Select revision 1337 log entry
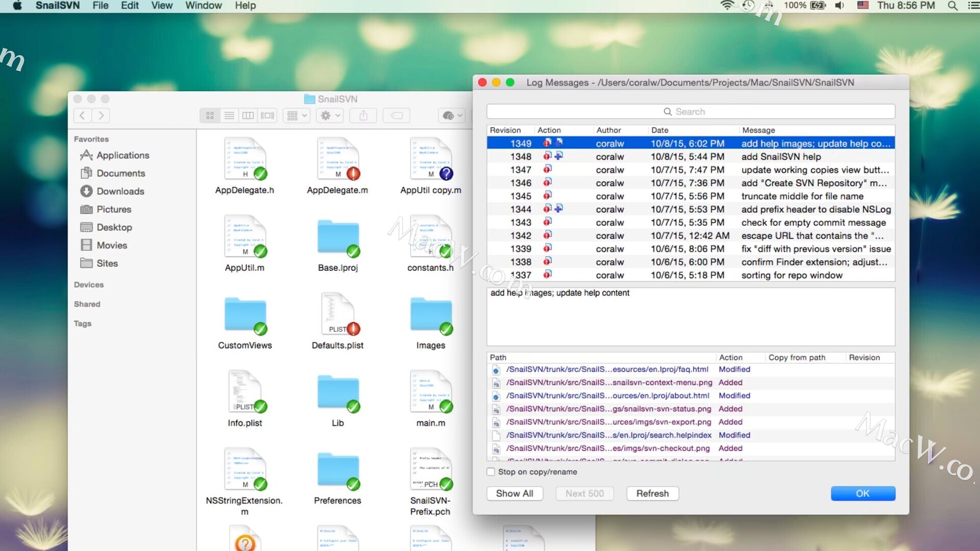980x551 pixels. [x=691, y=275]
